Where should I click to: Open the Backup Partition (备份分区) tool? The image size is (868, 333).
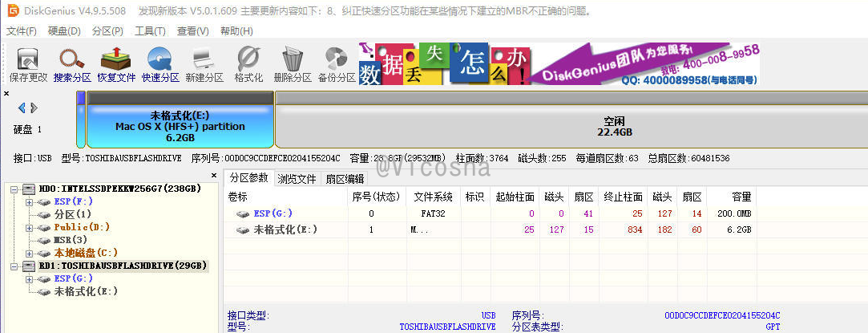[337, 65]
